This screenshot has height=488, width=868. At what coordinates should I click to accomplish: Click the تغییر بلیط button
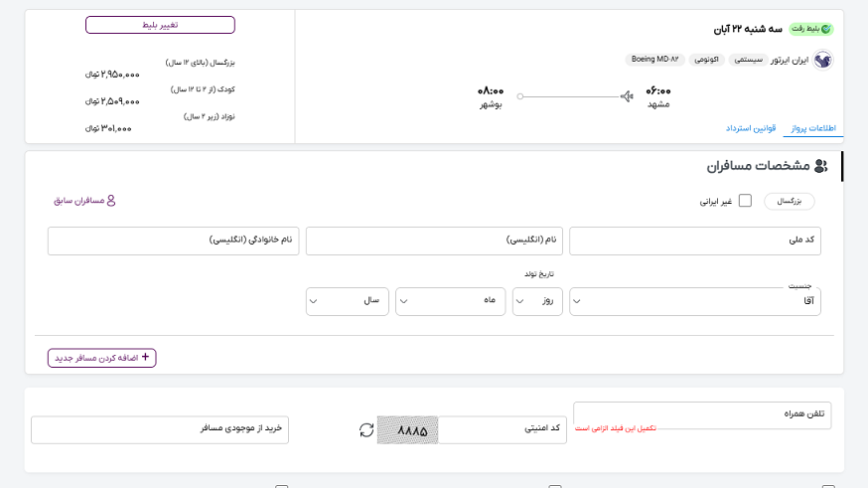[x=160, y=25]
